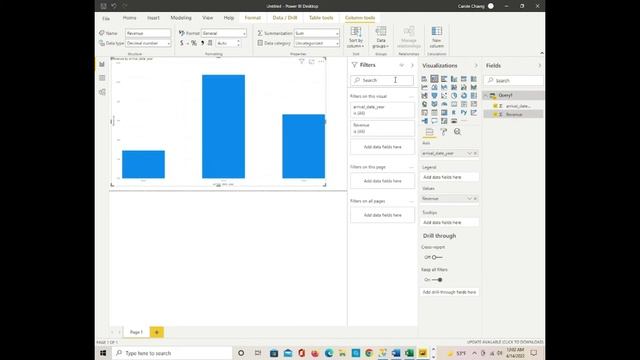Turn off the Keep all filters toggle

pyautogui.click(x=437, y=280)
